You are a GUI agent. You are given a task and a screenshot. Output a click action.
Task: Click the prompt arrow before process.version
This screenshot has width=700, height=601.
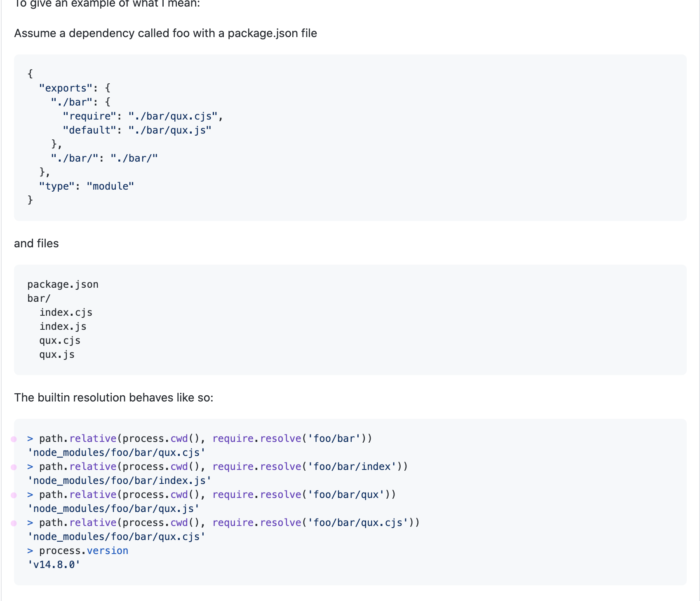[30, 551]
